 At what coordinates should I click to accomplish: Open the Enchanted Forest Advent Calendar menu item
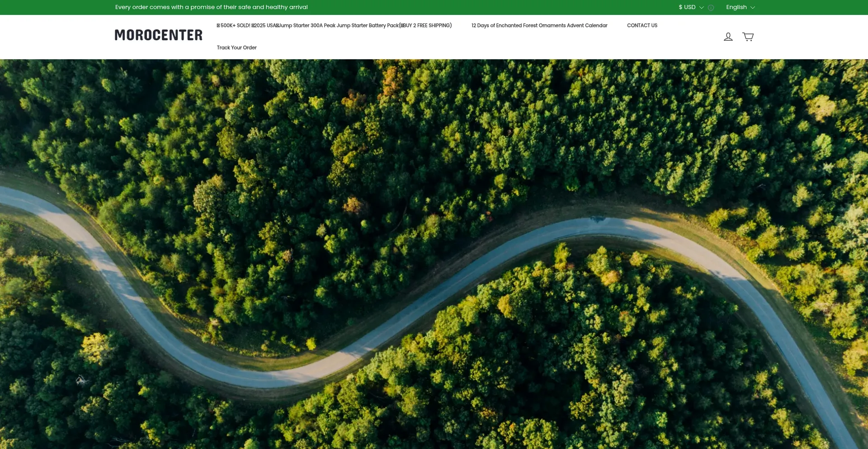point(539,26)
